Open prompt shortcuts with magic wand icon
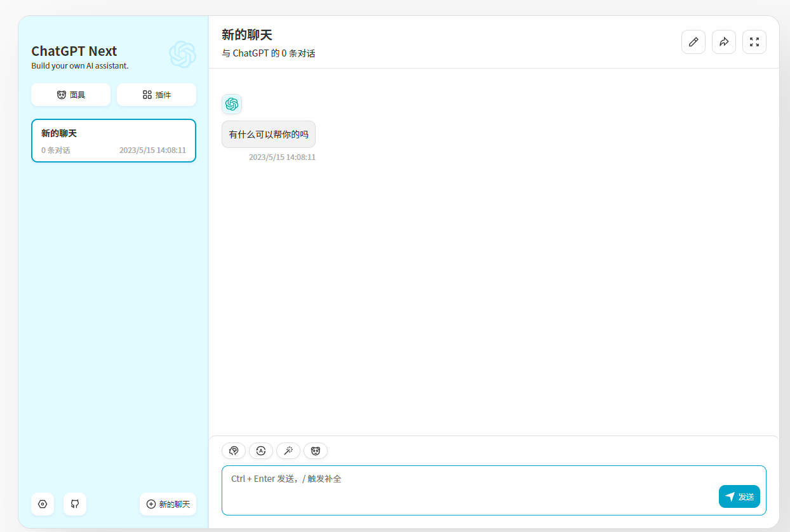The image size is (790, 532). [288, 451]
